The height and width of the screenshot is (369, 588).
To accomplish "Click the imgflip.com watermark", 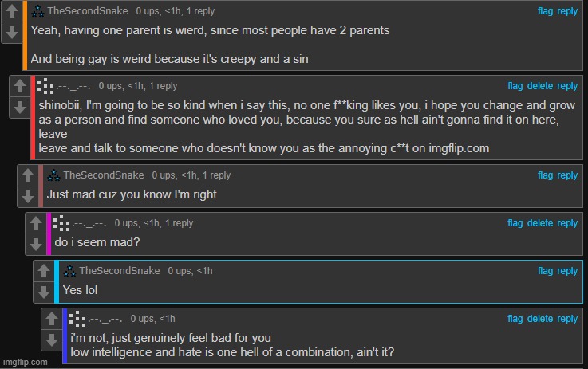I will (24, 362).
